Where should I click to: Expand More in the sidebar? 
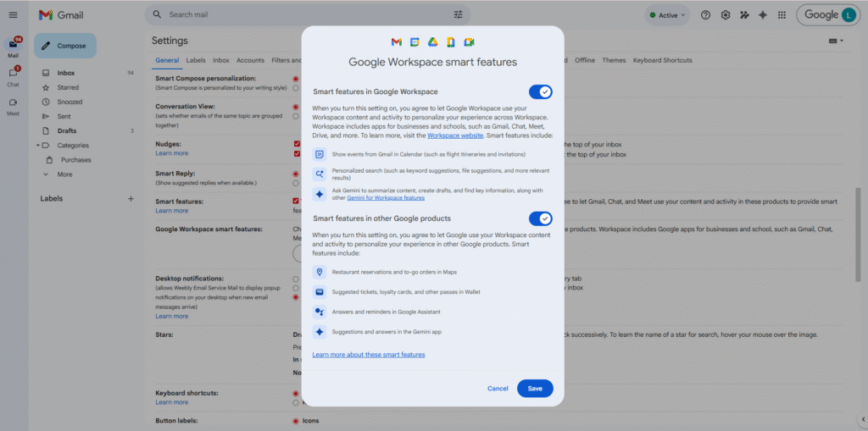[46, 174]
